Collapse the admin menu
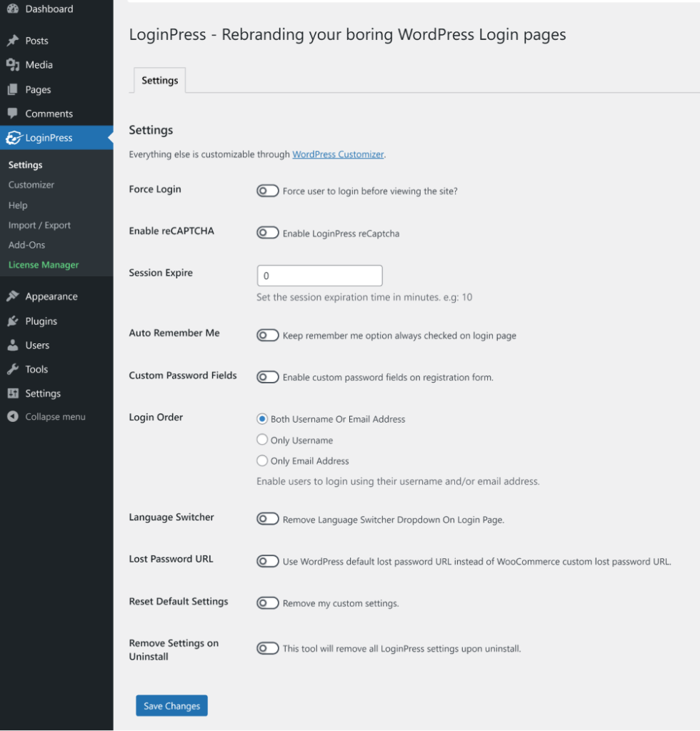The width and height of the screenshot is (700, 731). coord(56,416)
